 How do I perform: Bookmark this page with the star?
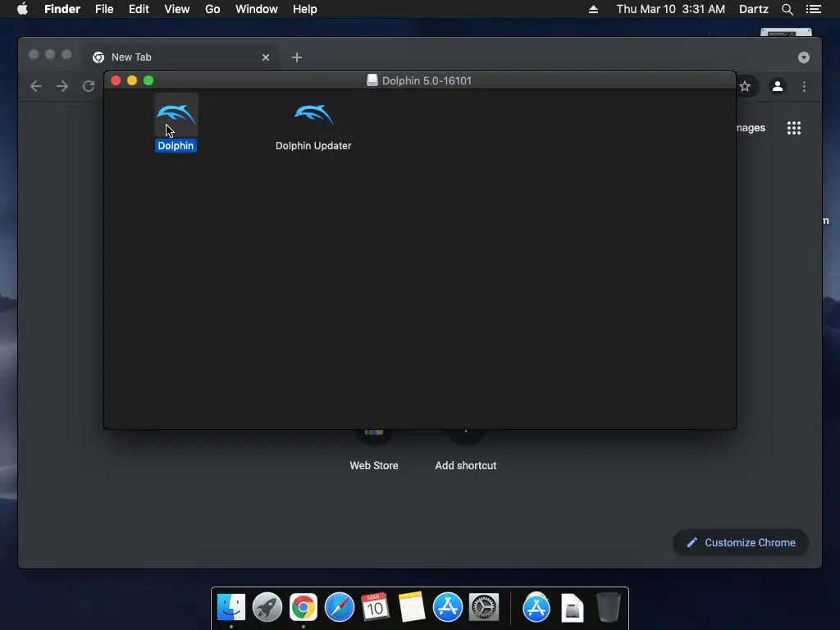point(745,86)
